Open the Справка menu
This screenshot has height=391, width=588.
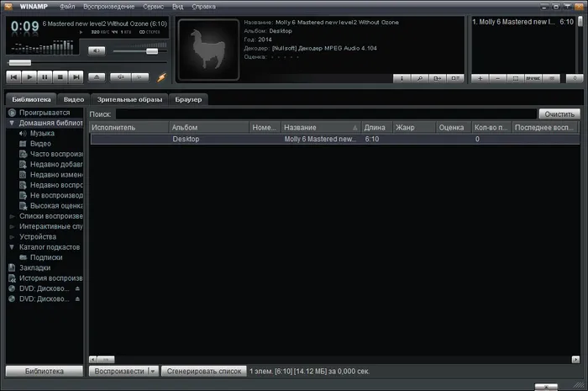tap(203, 7)
